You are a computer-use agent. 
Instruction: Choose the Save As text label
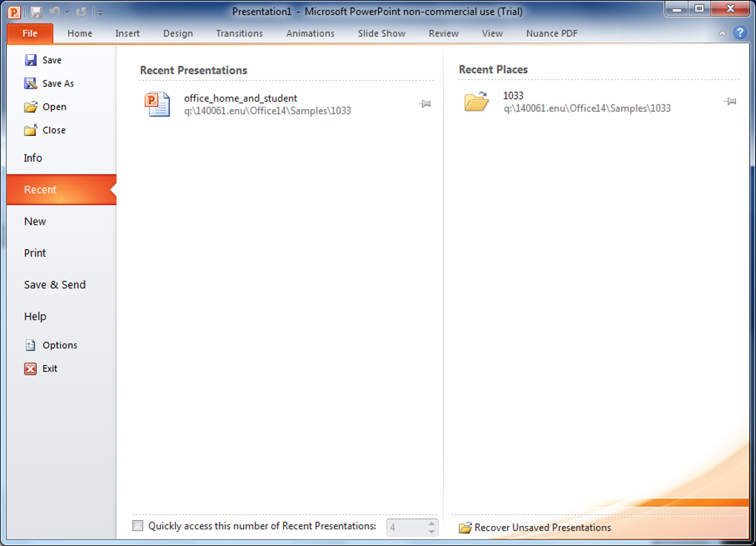[58, 84]
